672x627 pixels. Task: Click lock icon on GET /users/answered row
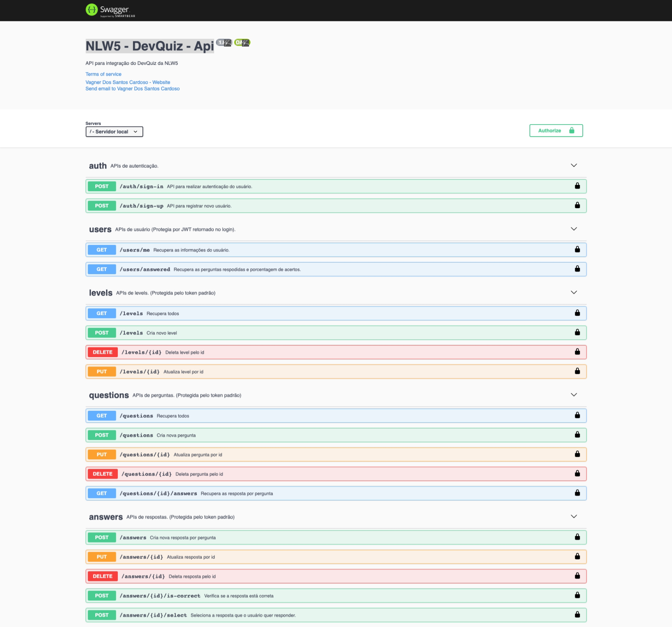click(x=577, y=269)
